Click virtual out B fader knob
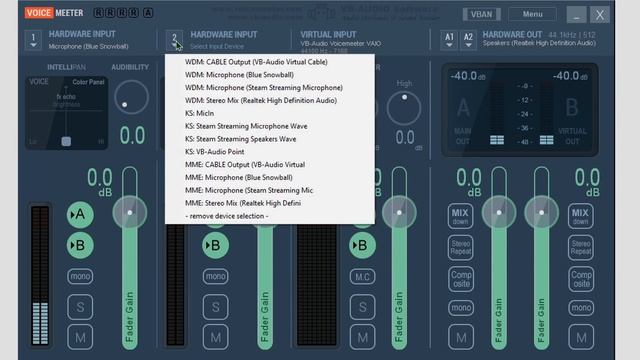The image size is (640, 360). [541, 212]
